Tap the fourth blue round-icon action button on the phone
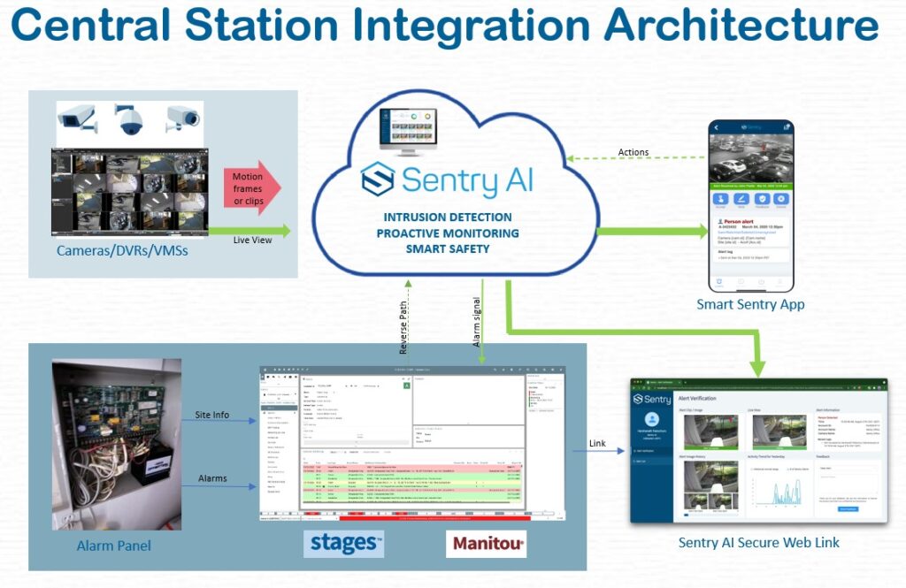Screen dimensions: 906x588 [781, 199]
